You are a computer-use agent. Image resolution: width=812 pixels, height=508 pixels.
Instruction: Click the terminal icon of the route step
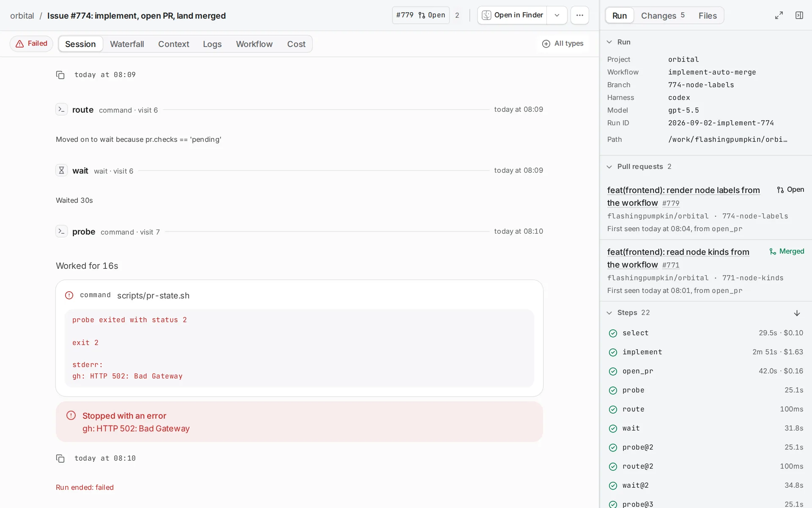(61, 110)
